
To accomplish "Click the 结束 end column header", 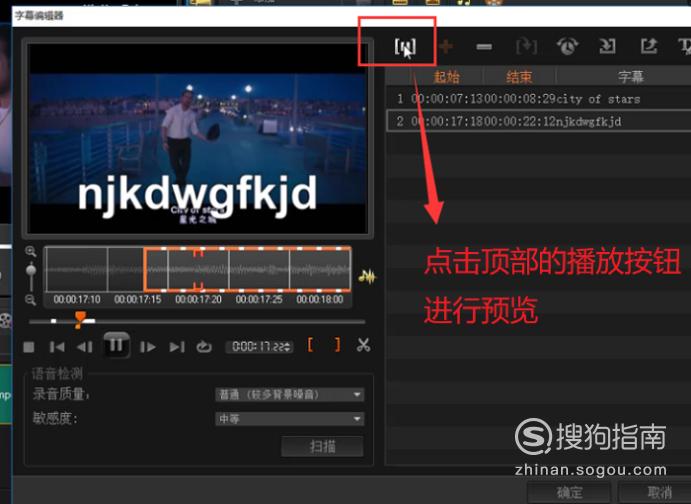I will pyautogui.click(x=519, y=77).
